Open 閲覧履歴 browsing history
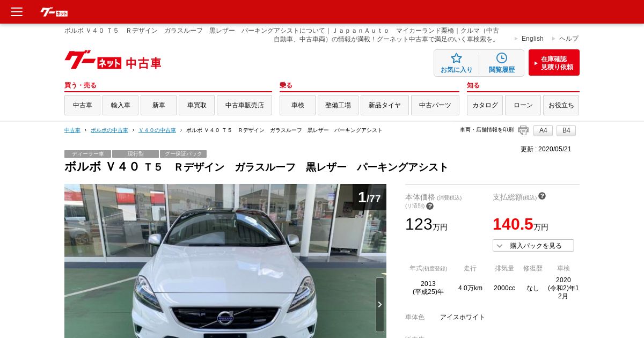 click(501, 63)
